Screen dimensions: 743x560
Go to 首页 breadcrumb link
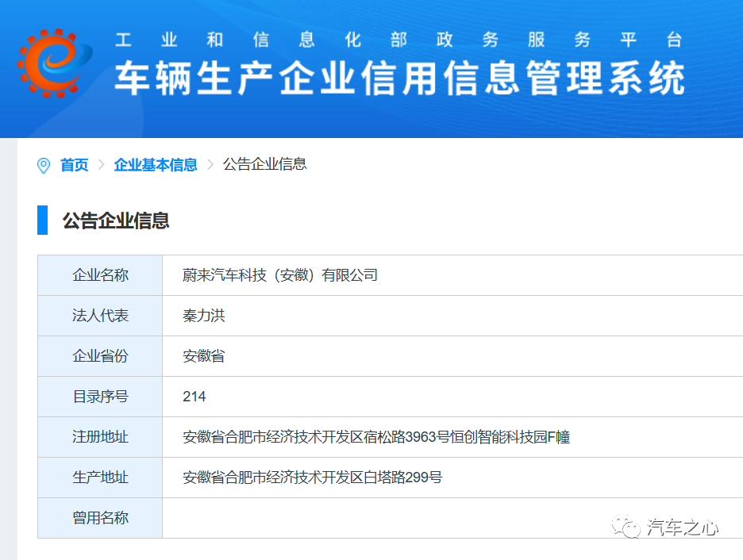pos(75,165)
